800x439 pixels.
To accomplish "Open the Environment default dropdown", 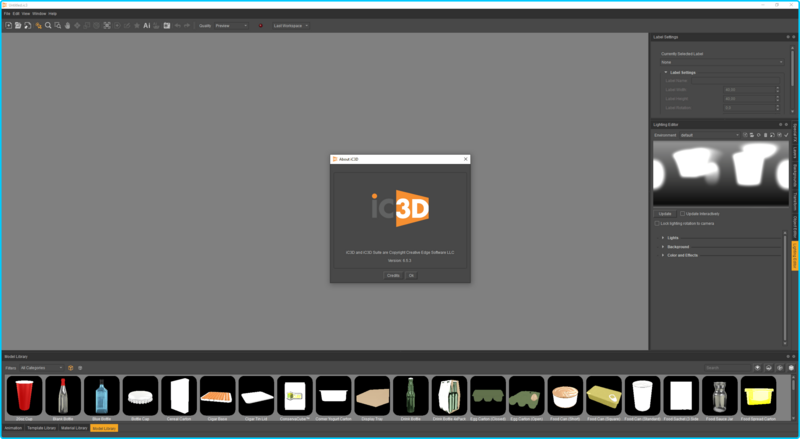I will click(x=709, y=135).
